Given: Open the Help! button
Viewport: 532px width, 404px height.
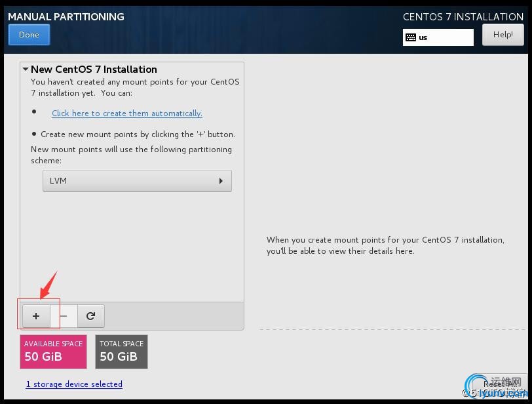Looking at the screenshot, I should pyautogui.click(x=503, y=35).
